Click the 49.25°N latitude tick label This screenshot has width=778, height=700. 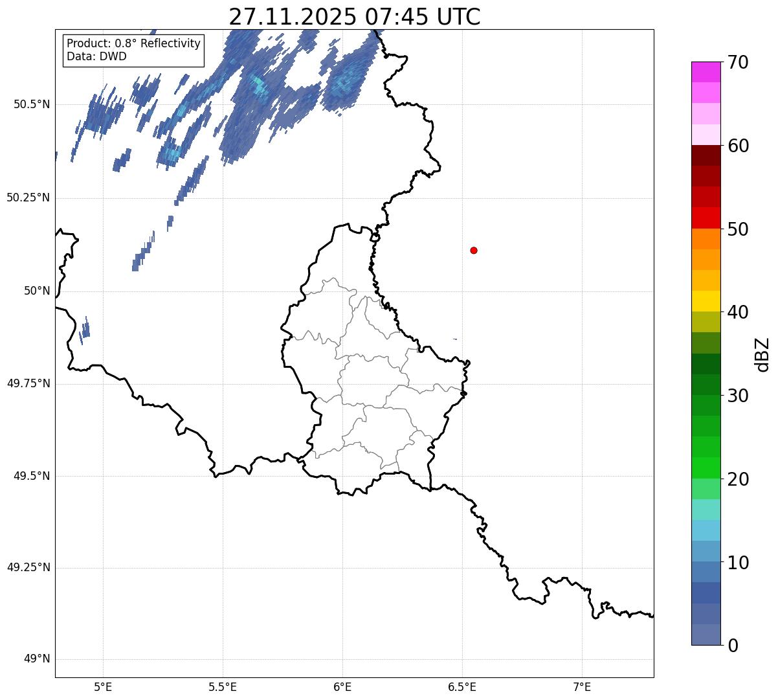click(x=28, y=567)
